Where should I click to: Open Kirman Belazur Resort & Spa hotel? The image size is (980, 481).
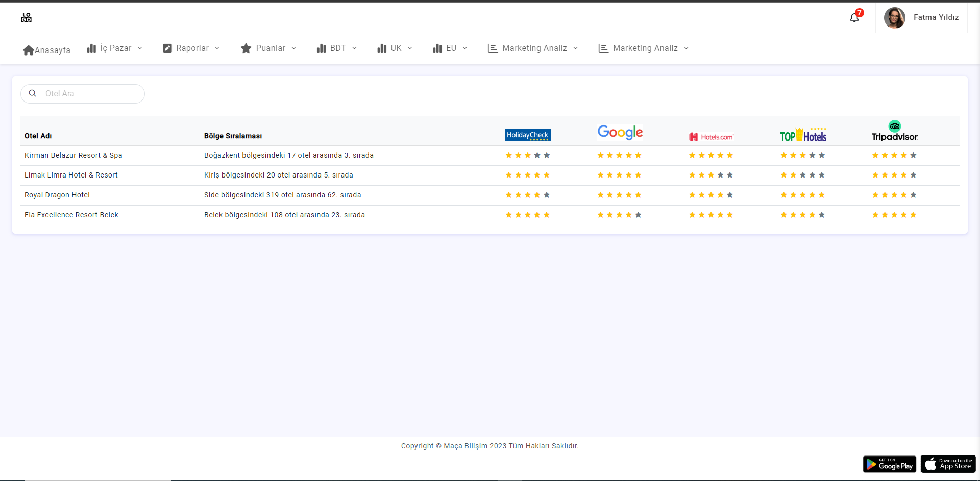click(73, 155)
